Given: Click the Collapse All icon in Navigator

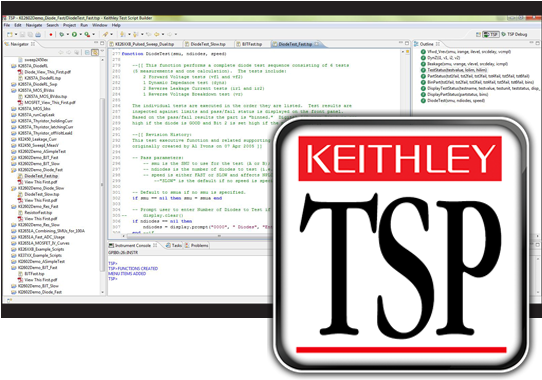Looking at the screenshot, I should coord(87,52).
